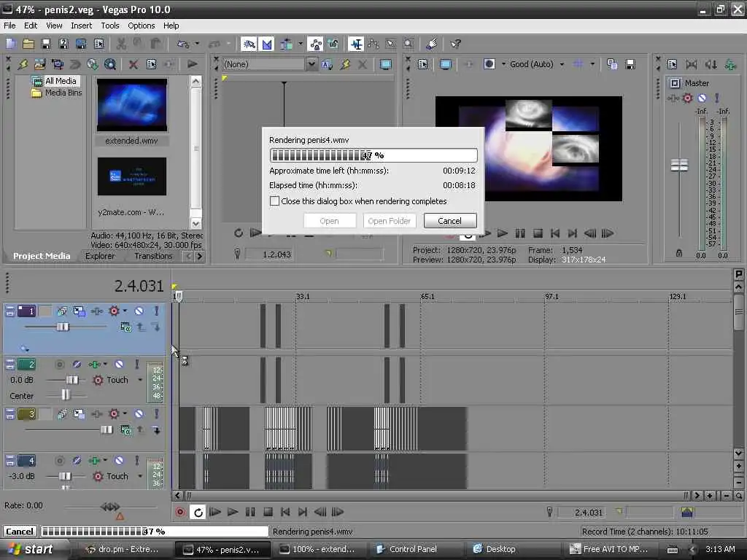Open the File menu
Screen dimensions: 747x560
[9, 26]
